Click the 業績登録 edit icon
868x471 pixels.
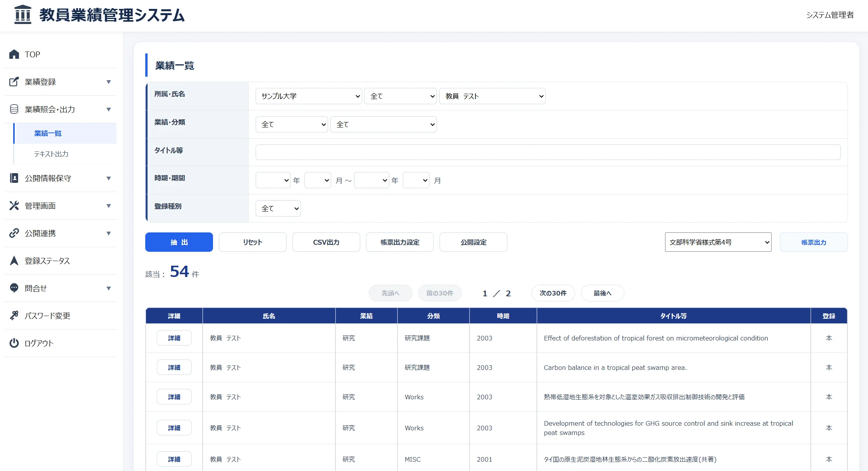[14, 82]
